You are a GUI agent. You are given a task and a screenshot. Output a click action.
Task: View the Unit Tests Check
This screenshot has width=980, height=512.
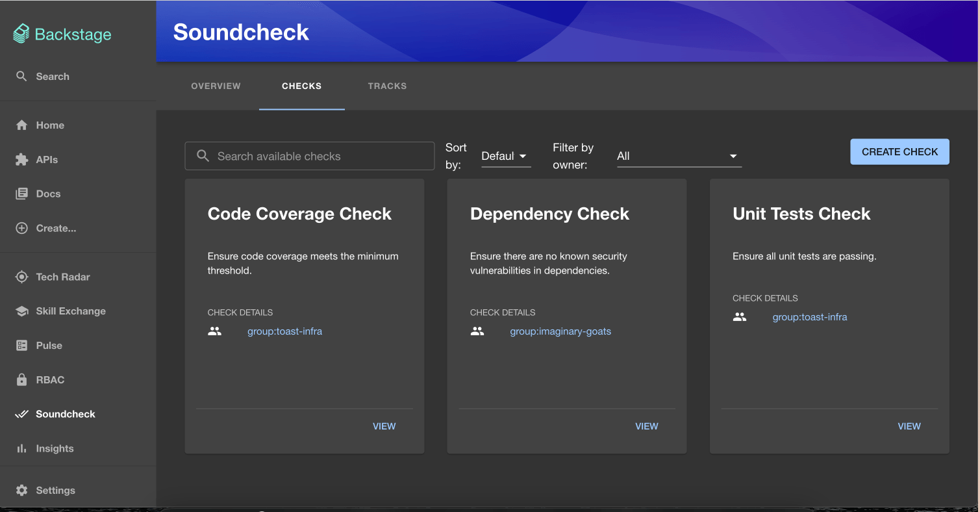pos(909,426)
